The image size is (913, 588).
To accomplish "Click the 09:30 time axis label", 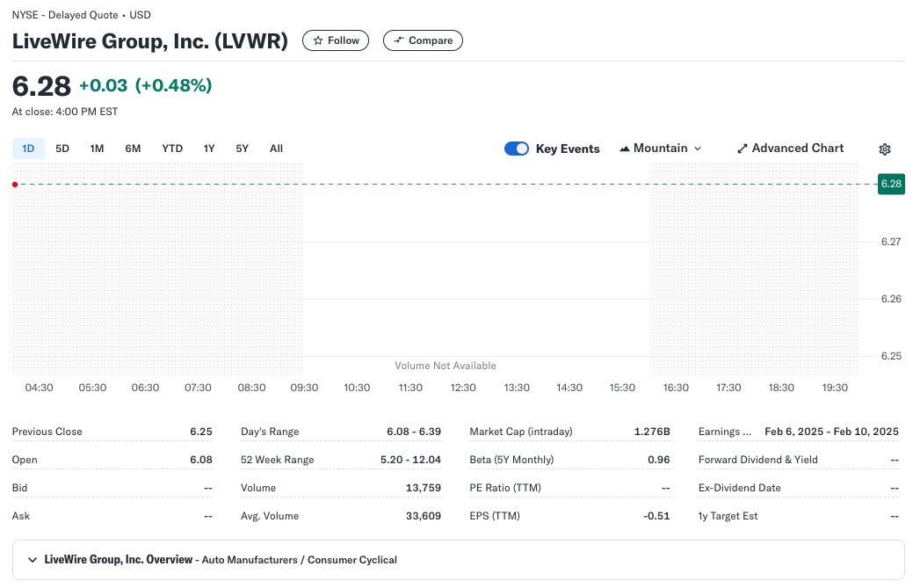I will (x=304, y=388).
